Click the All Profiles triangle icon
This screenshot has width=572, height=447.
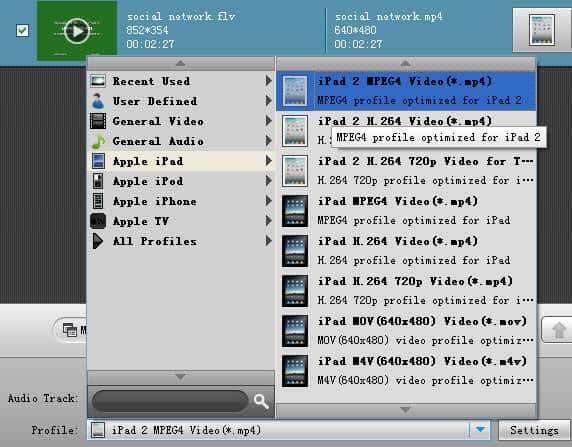coord(98,241)
